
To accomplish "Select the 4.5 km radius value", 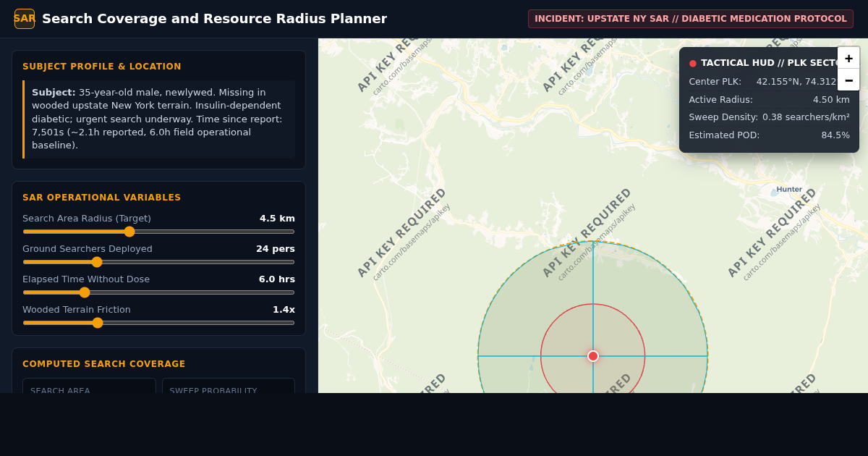I will (x=277, y=219).
